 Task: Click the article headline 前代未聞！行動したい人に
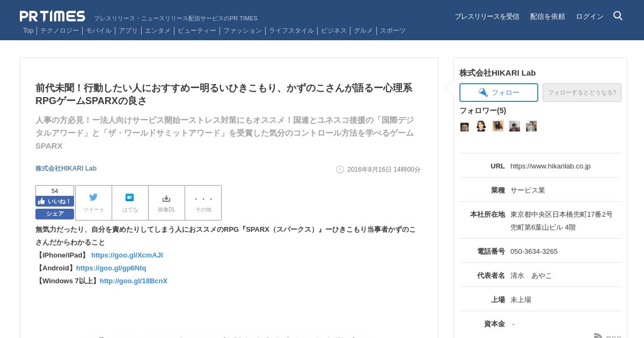pos(224,94)
